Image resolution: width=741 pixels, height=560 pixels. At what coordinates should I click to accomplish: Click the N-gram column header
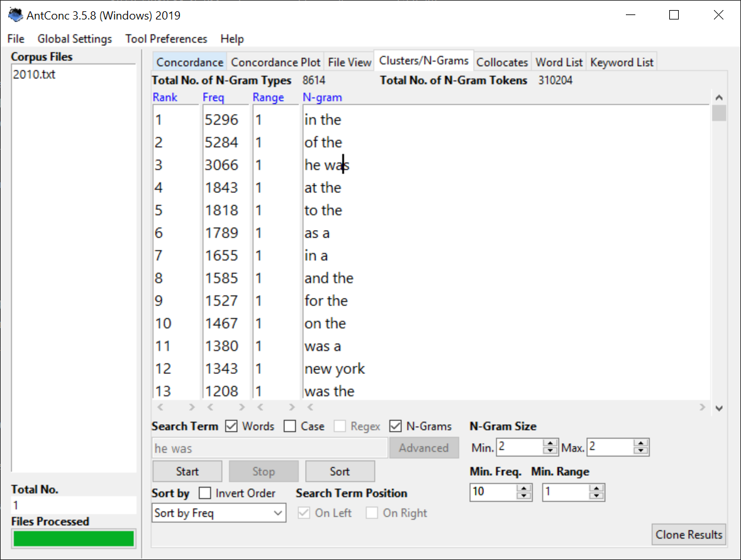pyautogui.click(x=322, y=97)
